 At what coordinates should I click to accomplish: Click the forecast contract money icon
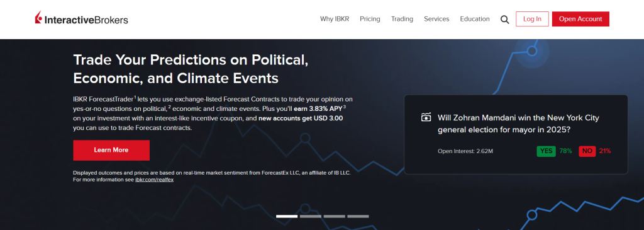click(426, 117)
